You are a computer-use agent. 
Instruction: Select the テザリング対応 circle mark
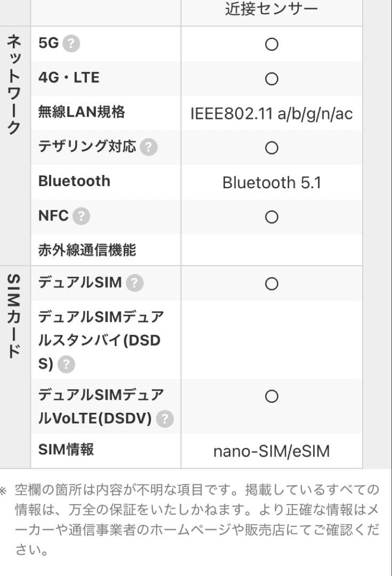(x=271, y=148)
